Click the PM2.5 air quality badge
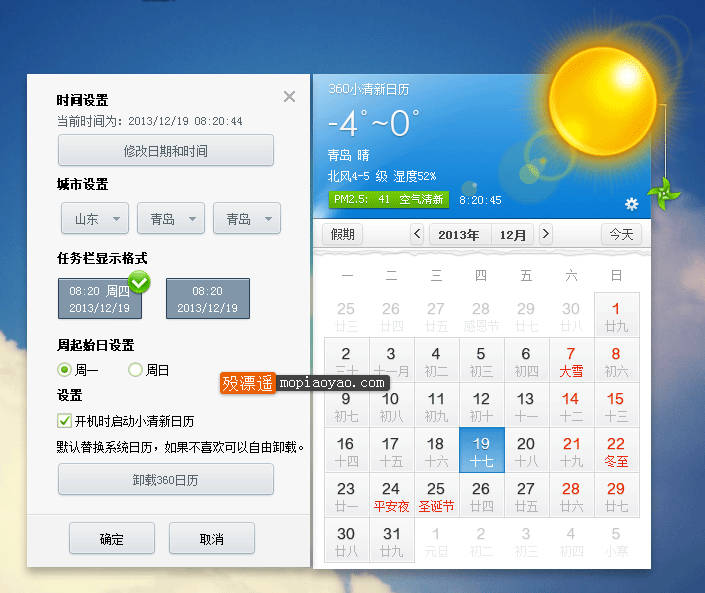 point(389,199)
